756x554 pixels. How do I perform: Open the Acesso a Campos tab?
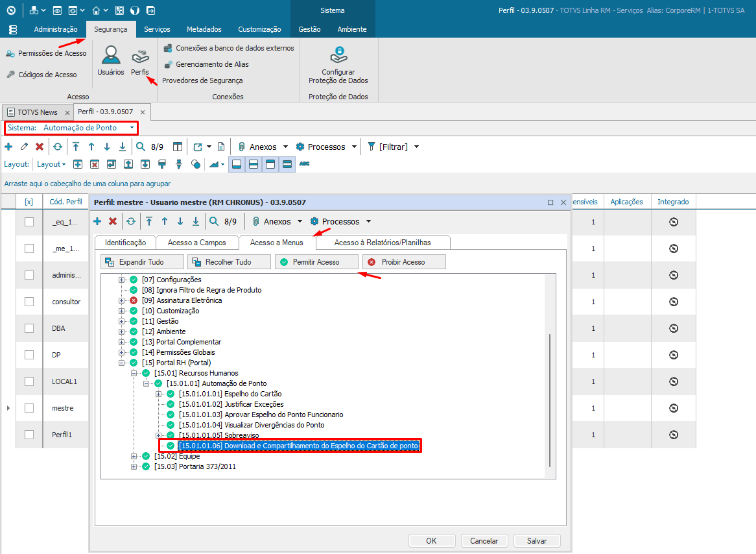pyautogui.click(x=196, y=243)
